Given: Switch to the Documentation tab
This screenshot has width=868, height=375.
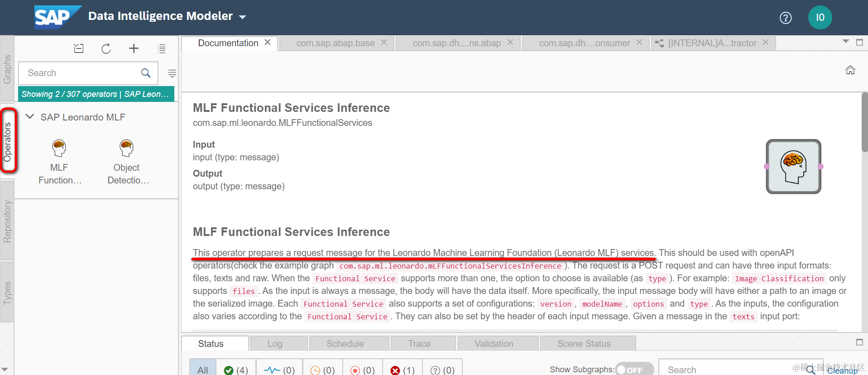Looking at the screenshot, I should pos(228,43).
